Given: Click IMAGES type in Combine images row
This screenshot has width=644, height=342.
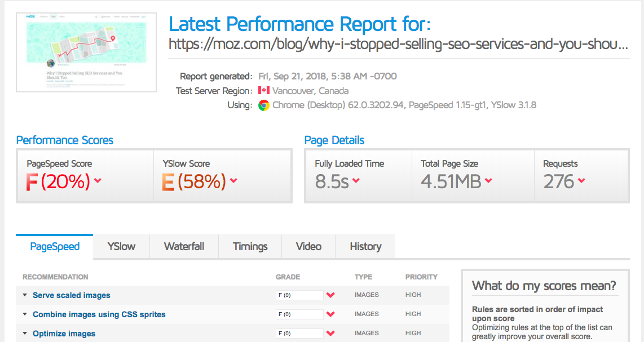Looking at the screenshot, I should 367,314.
